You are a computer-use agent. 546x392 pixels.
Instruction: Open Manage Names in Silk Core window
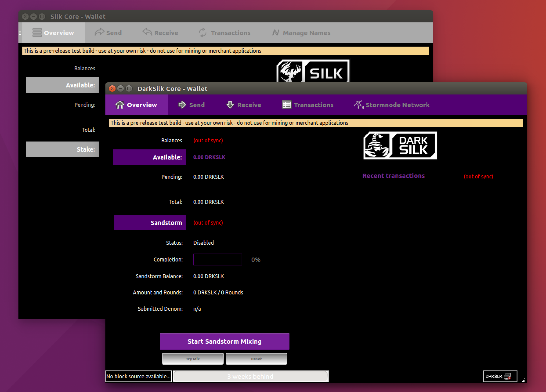(x=301, y=33)
